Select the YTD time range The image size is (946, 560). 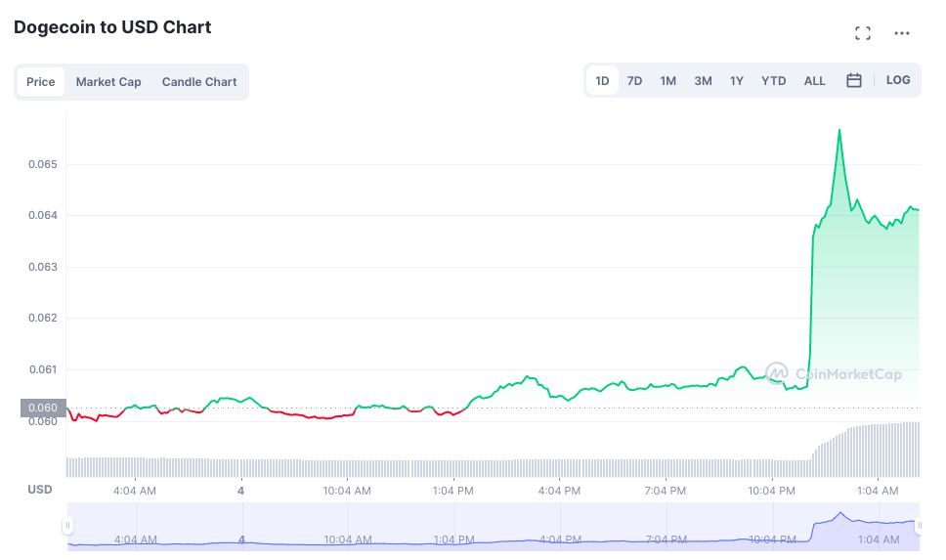pyautogui.click(x=773, y=81)
